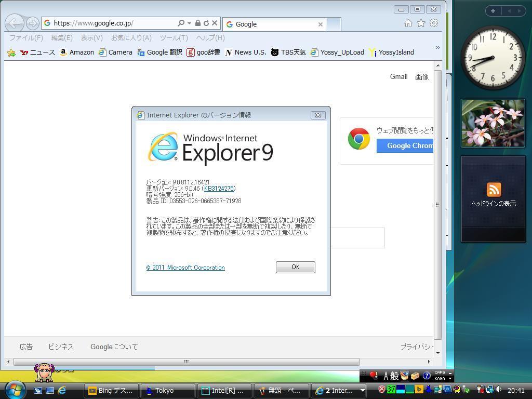Click the vertical scrollbar thumb of the page

[437, 205]
